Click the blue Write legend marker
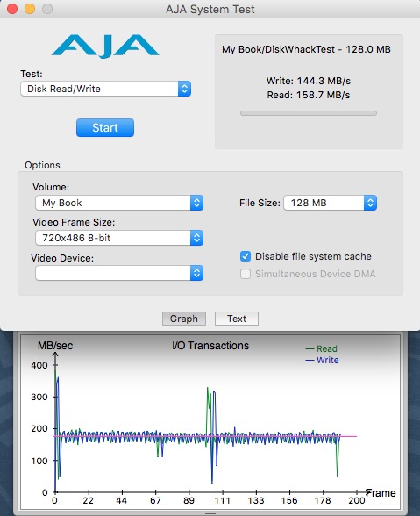The height and width of the screenshot is (516, 420). 310,361
